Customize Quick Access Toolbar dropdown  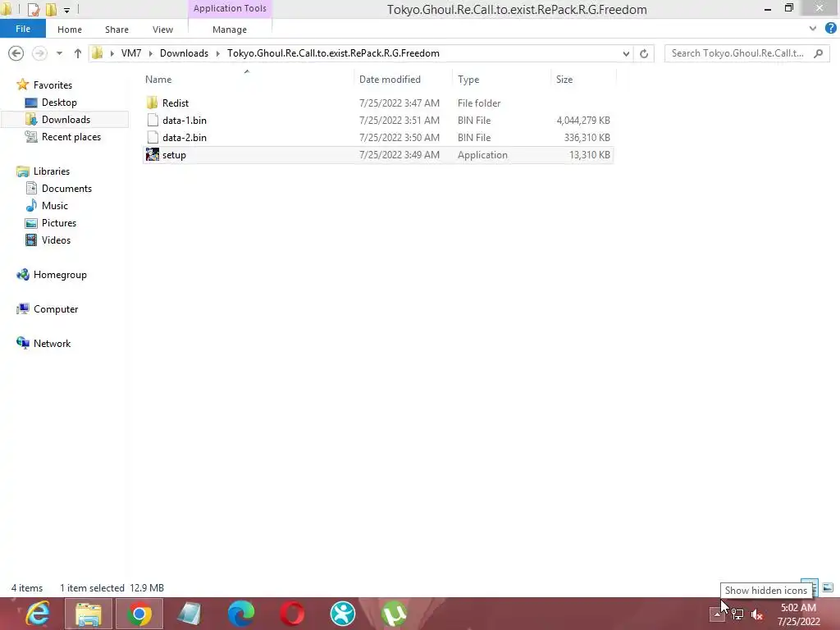[x=67, y=10]
